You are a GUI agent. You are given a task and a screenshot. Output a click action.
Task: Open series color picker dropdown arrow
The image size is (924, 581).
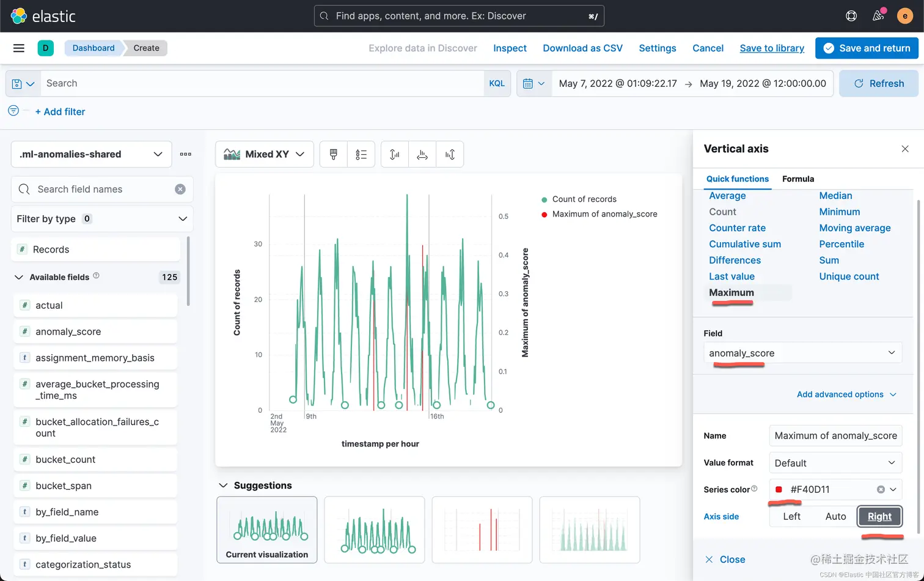tap(893, 489)
